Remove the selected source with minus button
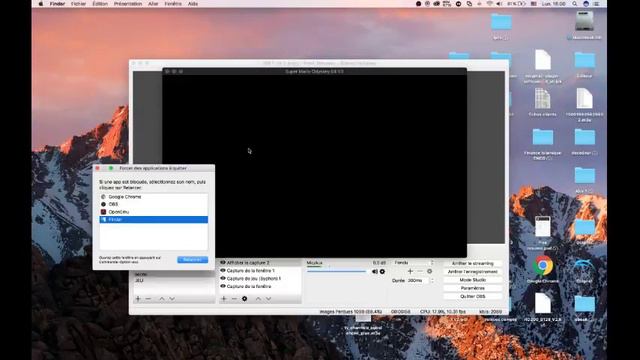 pyautogui.click(x=234, y=299)
